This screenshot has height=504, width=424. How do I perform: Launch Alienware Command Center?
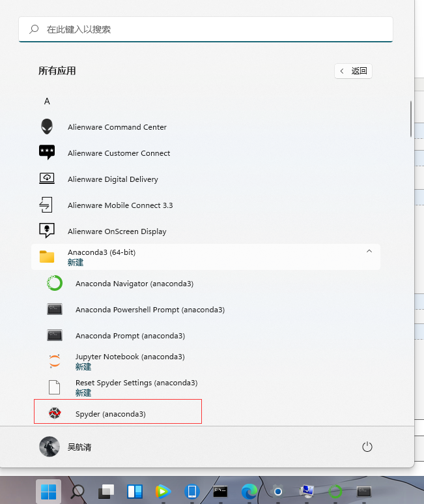[x=205, y=127]
